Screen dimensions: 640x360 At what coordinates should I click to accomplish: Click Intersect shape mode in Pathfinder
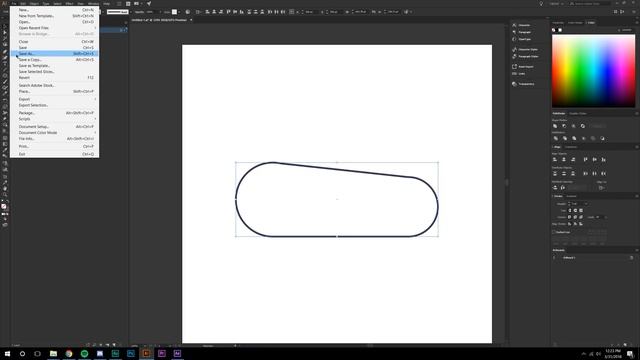573,126
